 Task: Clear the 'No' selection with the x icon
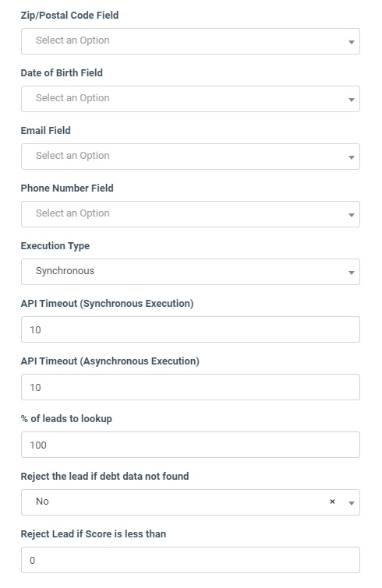pyautogui.click(x=332, y=502)
